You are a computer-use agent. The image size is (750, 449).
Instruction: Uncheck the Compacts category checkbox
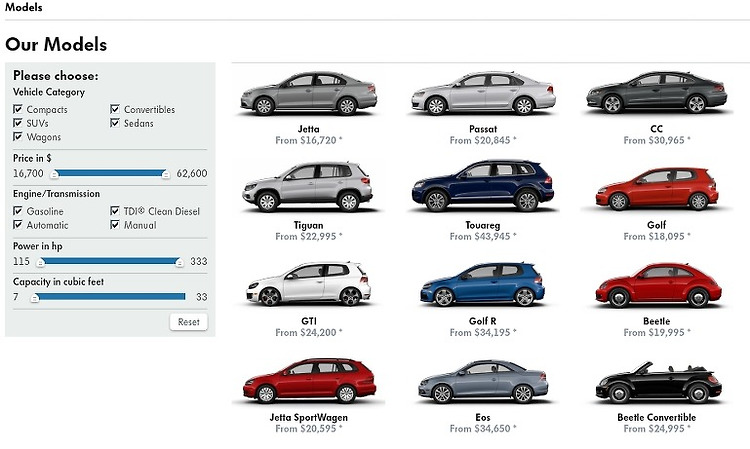[x=18, y=109]
